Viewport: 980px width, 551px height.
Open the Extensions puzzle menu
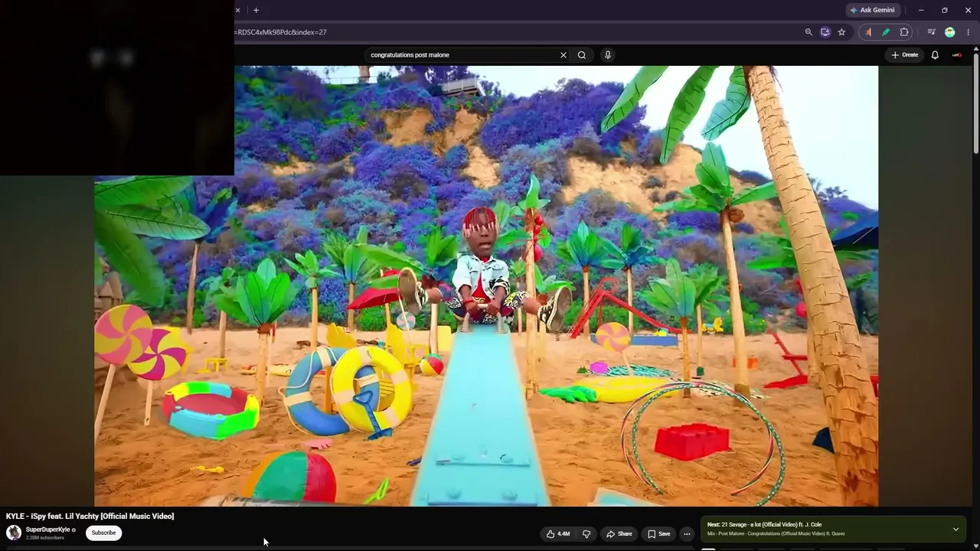click(x=904, y=32)
